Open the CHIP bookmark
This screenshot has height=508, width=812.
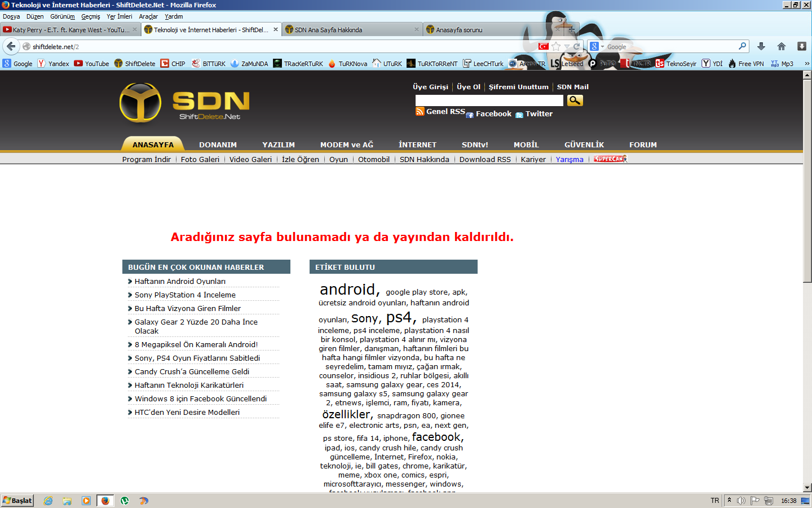click(173, 64)
